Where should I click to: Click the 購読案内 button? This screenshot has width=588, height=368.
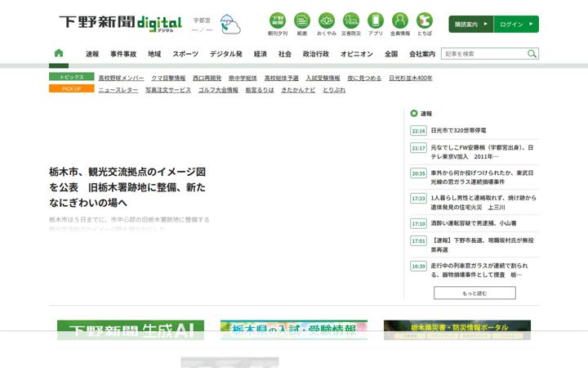pyautogui.click(x=471, y=24)
